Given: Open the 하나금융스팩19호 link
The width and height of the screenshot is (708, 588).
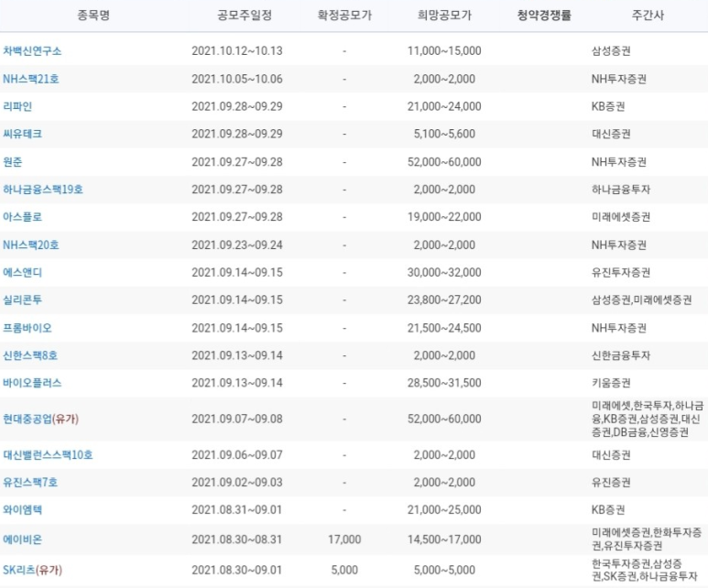Looking at the screenshot, I should (43, 190).
